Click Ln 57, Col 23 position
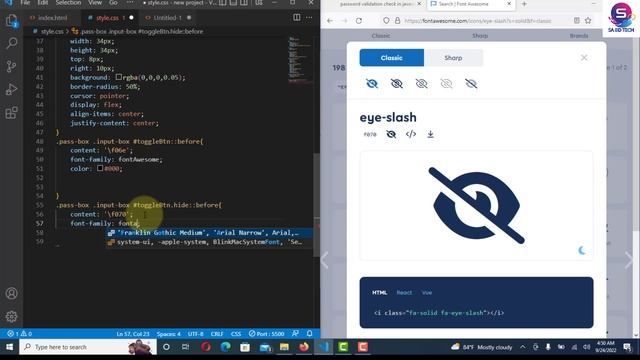The image size is (640, 360). pyautogui.click(x=133, y=333)
